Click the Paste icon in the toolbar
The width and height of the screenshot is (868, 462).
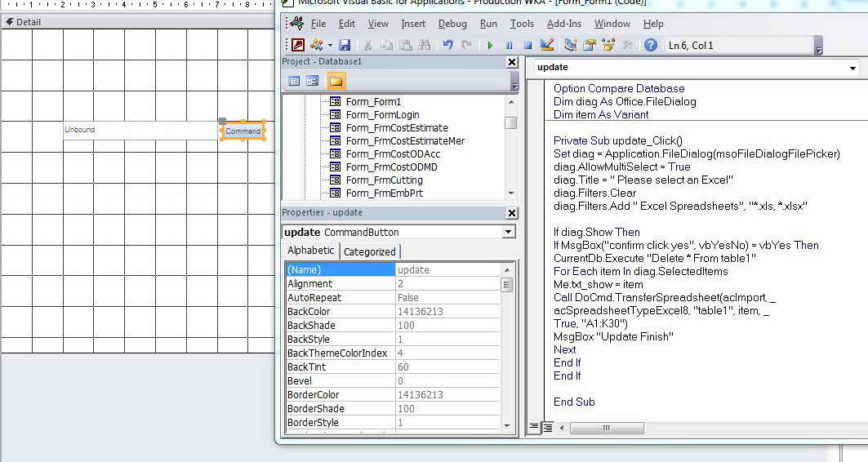pos(406,46)
